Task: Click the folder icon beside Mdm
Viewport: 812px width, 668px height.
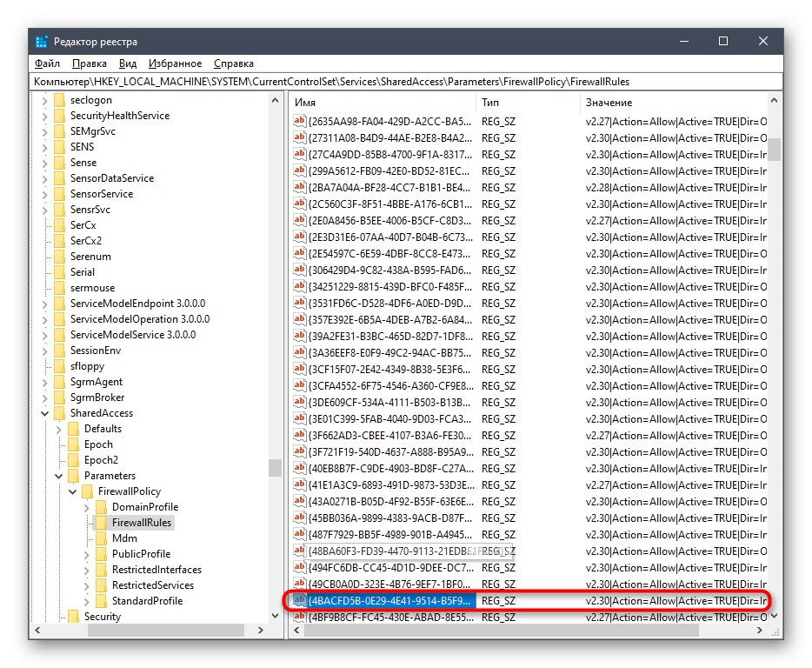Action: tap(102, 538)
